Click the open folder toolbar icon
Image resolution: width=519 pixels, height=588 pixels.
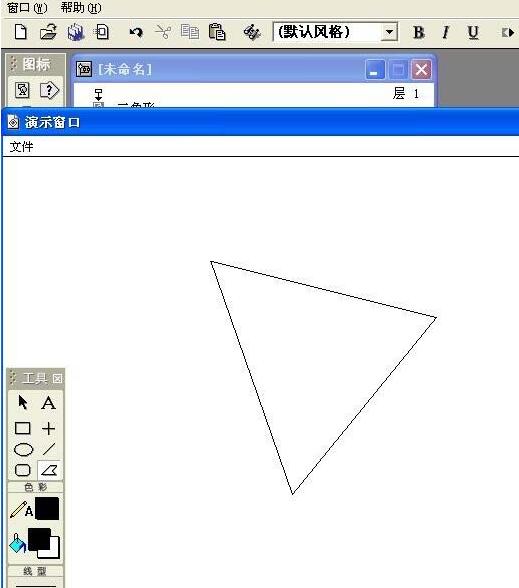pyautogui.click(x=48, y=32)
